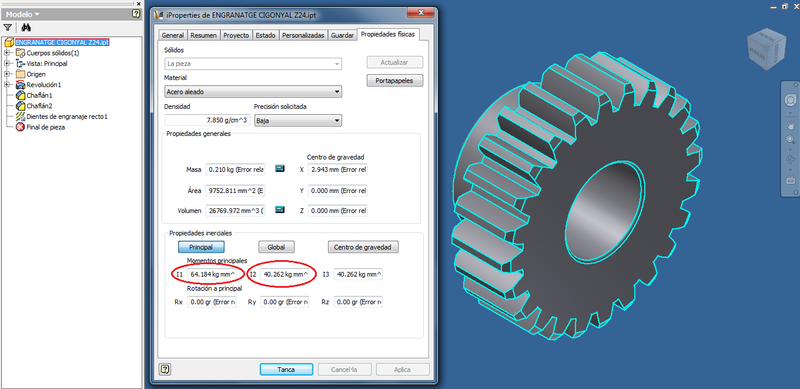Select the Chaflán2 tree row text
Image resolution: width=800 pixels, height=389 pixels.
(x=39, y=106)
